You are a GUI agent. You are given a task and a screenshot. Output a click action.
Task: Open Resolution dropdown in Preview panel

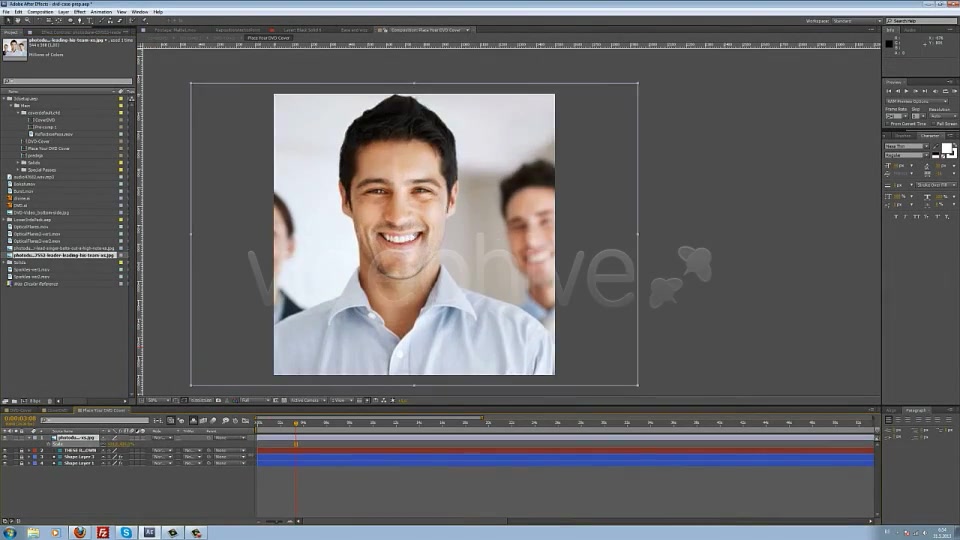(943, 116)
